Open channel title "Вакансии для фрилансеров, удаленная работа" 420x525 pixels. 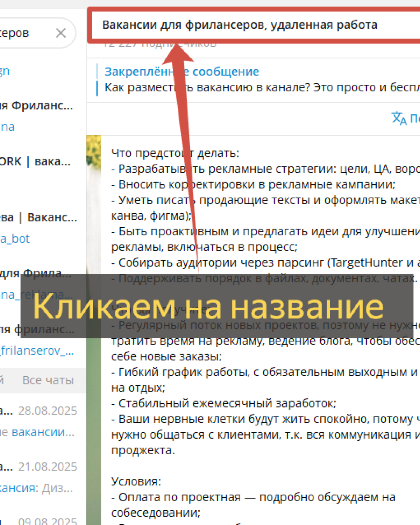click(240, 25)
